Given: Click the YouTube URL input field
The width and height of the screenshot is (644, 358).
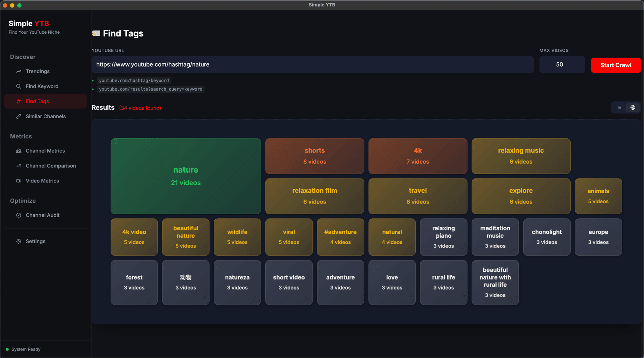Looking at the screenshot, I should point(312,65).
